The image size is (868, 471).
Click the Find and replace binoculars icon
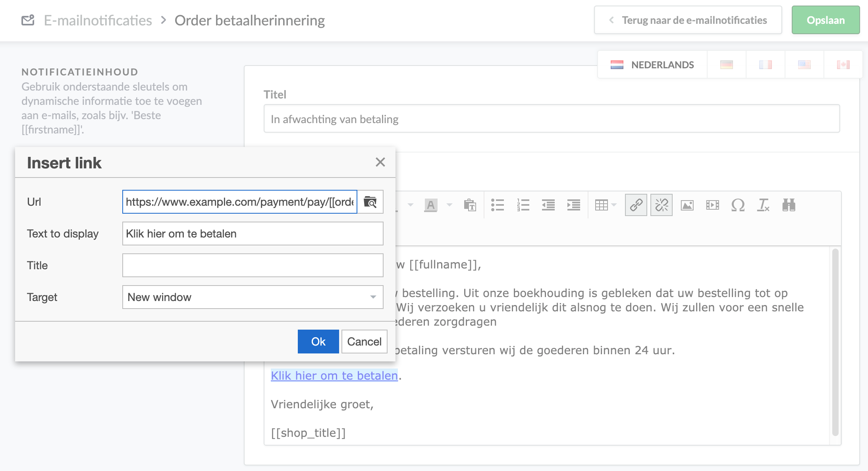tap(789, 205)
